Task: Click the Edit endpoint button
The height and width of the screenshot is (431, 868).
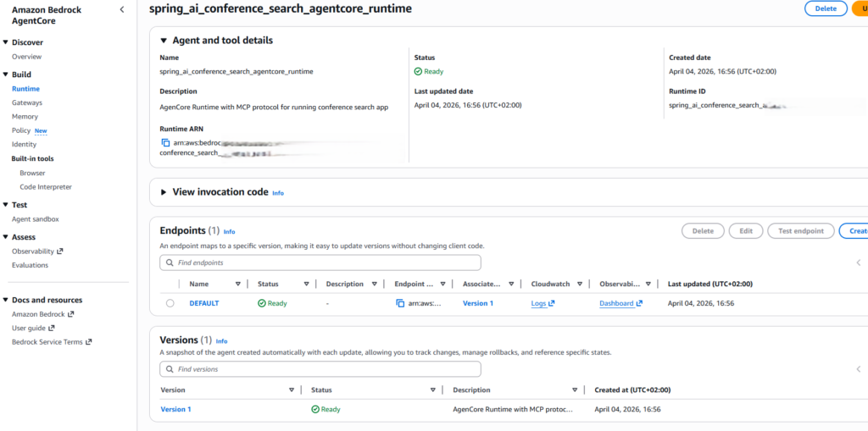Action: click(746, 230)
